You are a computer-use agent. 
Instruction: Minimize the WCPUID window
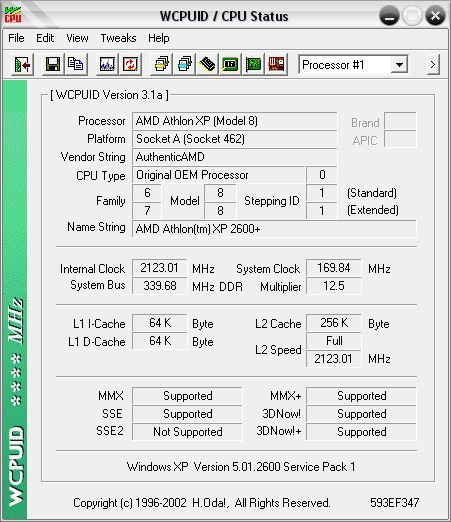point(389,16)
